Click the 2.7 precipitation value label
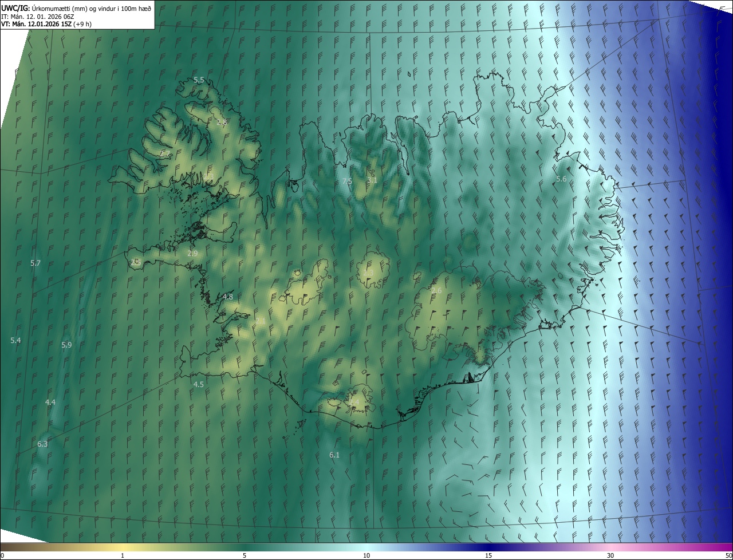This screenshot has height=560, width=733. pyautogui.click(x=165, y=154)
